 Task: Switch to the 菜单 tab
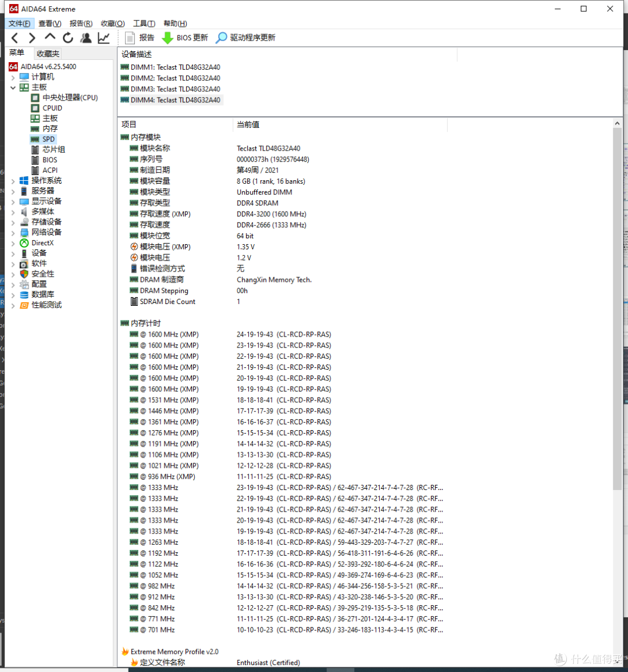pos(17,53)
